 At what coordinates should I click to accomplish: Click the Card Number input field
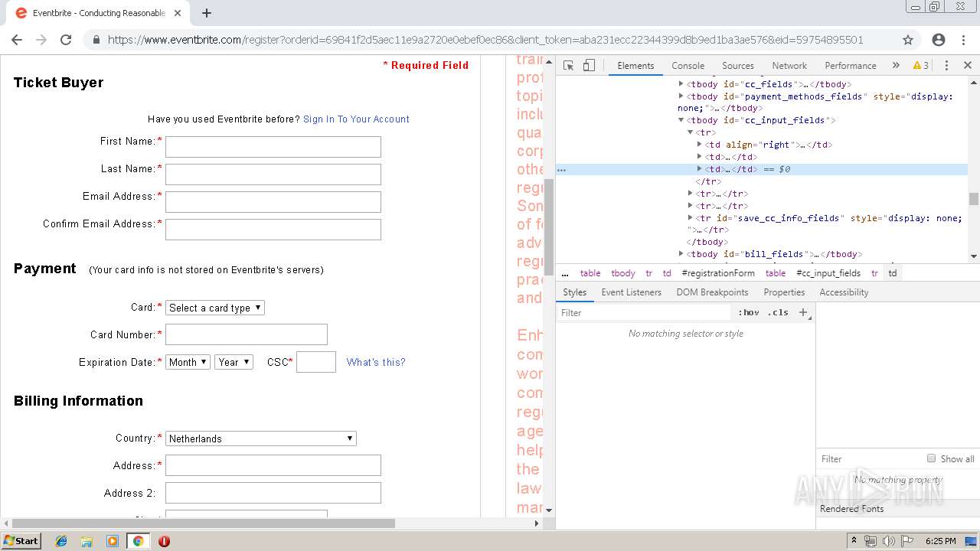click(x=247, y=334)
